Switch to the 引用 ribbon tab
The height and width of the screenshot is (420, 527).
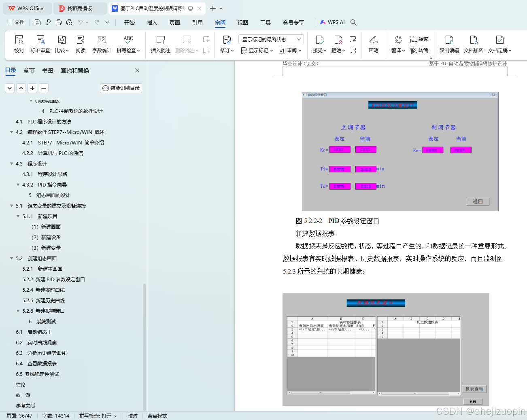pyautogui.click(x=198, y=23)
